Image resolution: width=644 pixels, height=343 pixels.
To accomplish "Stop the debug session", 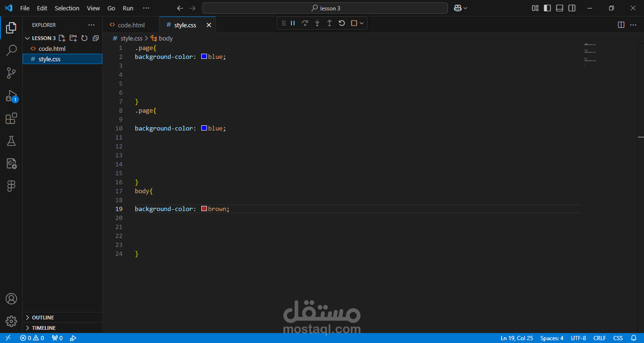I will (x=354, y=23).
